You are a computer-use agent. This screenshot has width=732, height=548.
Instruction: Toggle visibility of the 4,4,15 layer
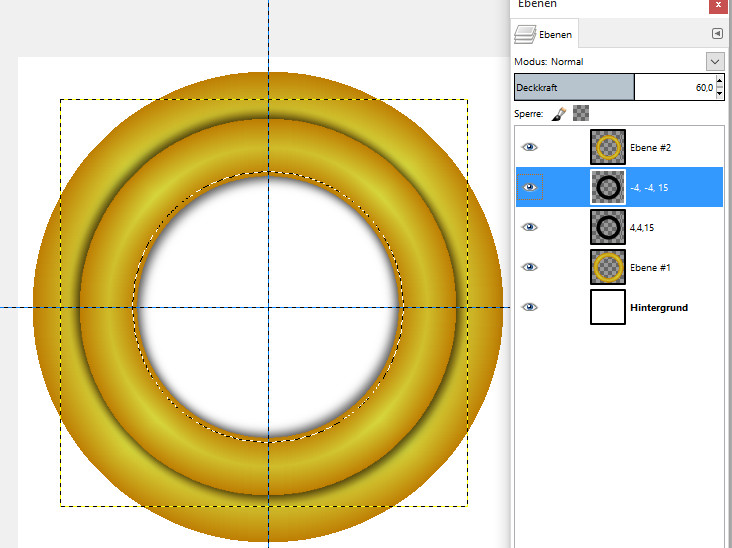coord(530,227)
